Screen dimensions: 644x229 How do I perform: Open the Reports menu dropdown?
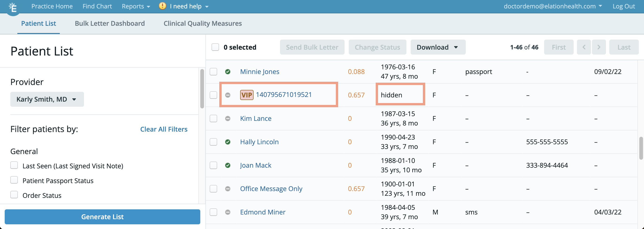(x=136, y=6)
